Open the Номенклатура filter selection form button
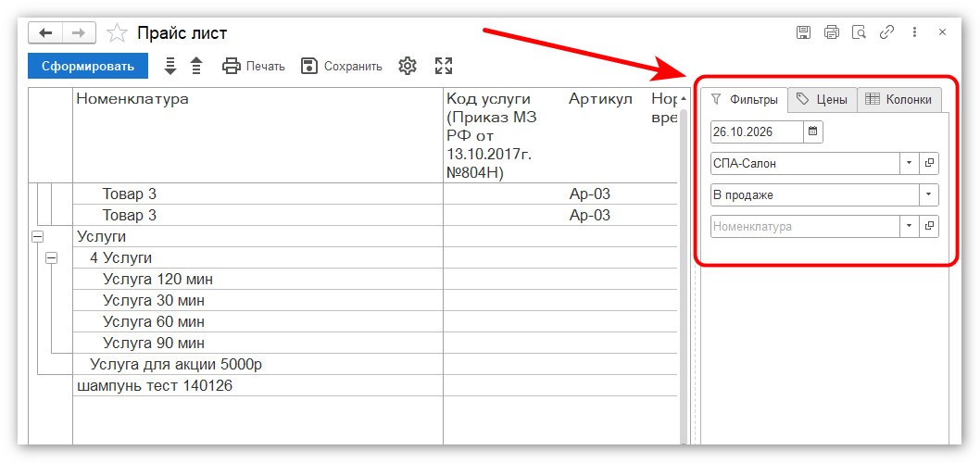Viewport: 980px width, 463px height. 929,226
